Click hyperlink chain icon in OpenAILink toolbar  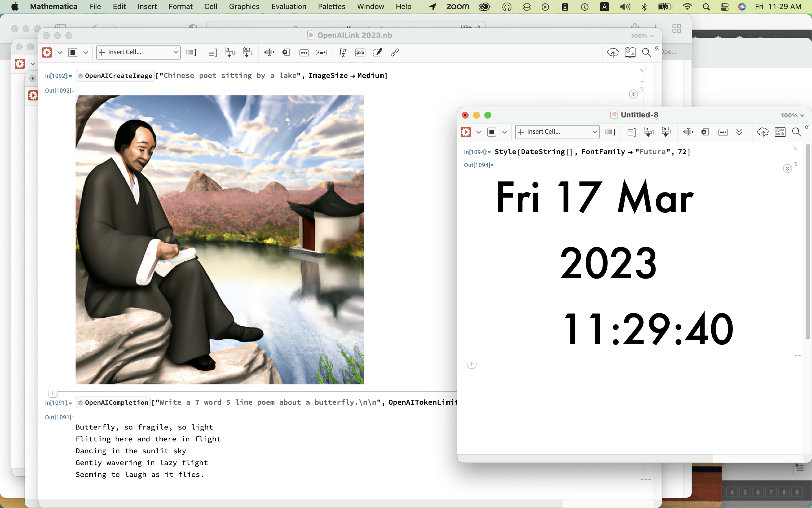coord(395,52)
